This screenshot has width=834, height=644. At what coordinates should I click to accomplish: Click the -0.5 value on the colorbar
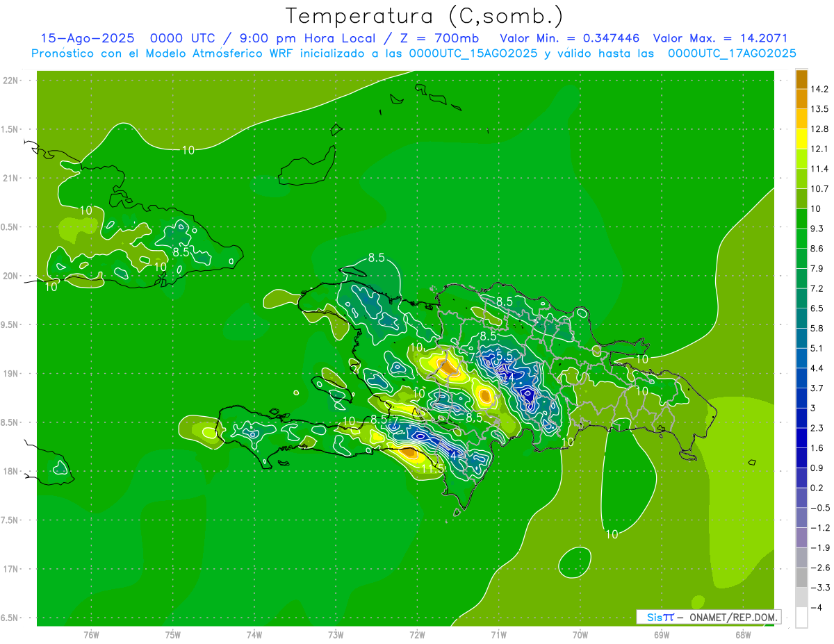point(819,508)
